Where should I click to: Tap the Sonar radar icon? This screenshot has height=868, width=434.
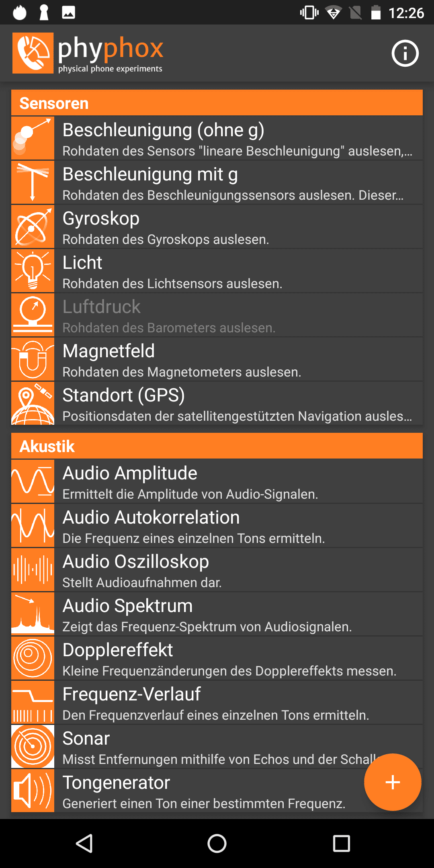pyautogui.click(x=33, y=747)
